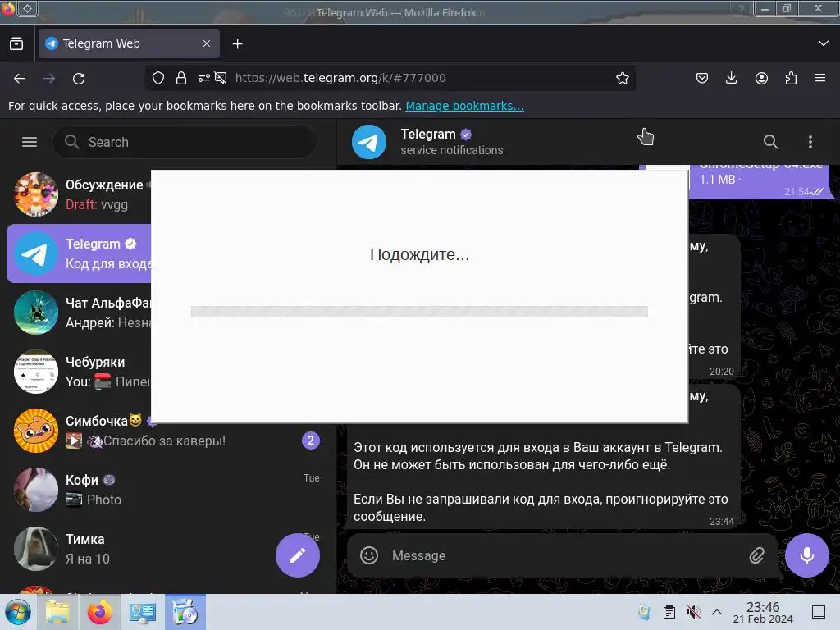Open the emoji picker in message box
Viewport: 840px width, 630px height.
[369, 555]
